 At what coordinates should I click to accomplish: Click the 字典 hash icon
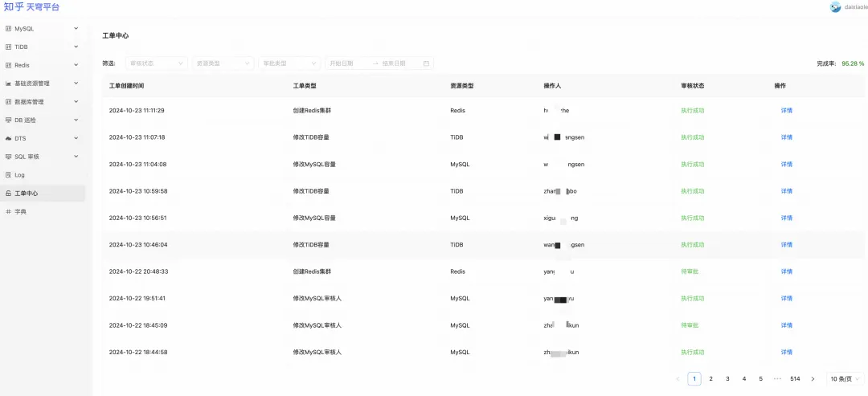pos(8,212)
